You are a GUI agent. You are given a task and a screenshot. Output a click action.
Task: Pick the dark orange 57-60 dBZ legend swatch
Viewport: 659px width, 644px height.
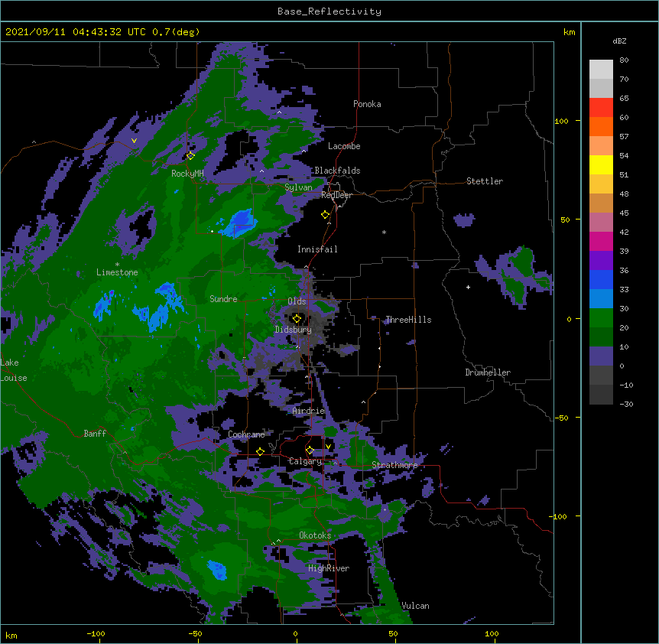pos(601,126)
